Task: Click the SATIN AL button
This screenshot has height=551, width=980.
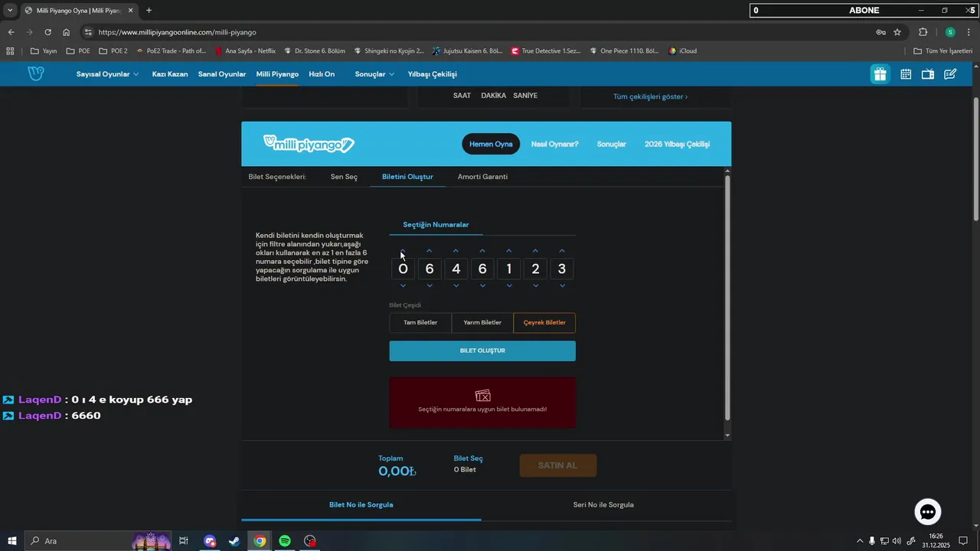Action: pyautogui.click(x=558, y=465)
